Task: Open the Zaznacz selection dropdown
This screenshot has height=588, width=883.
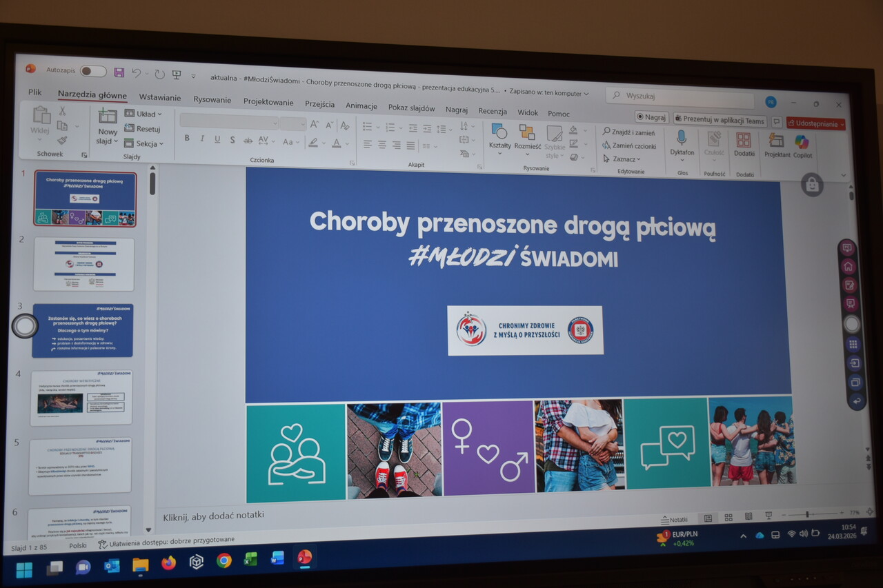Action: (619, 159)
